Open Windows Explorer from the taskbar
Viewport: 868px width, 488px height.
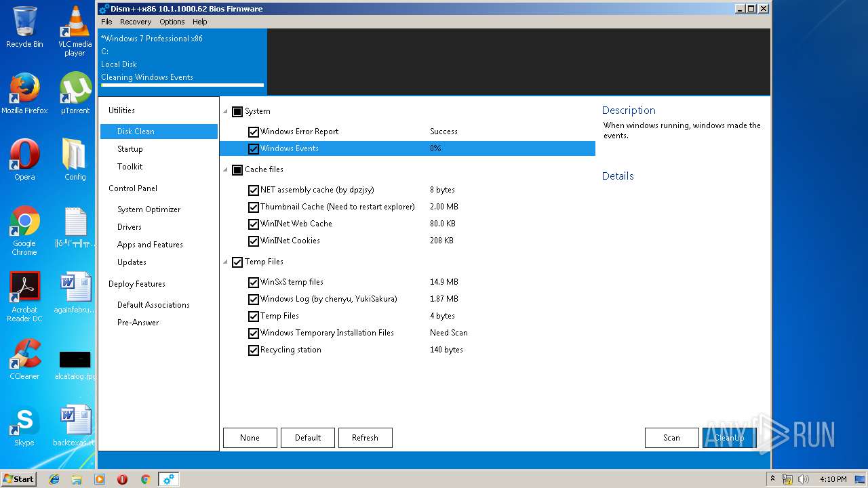(77, 479)
